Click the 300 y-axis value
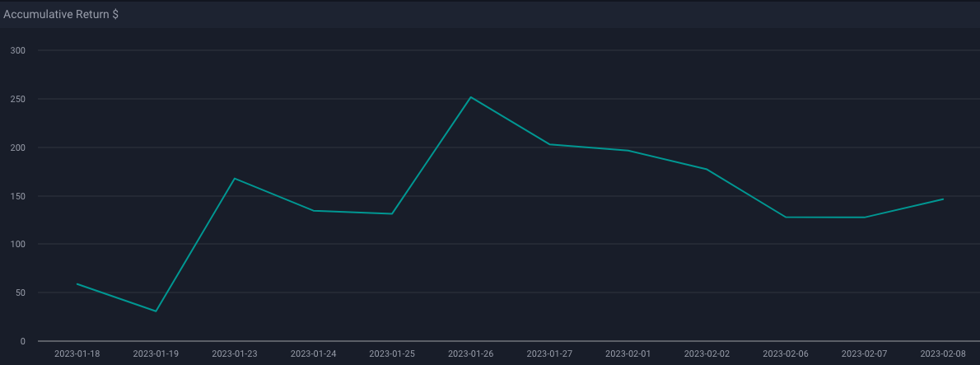The height and width of the screenshot is (365, 980). point(20,50)
